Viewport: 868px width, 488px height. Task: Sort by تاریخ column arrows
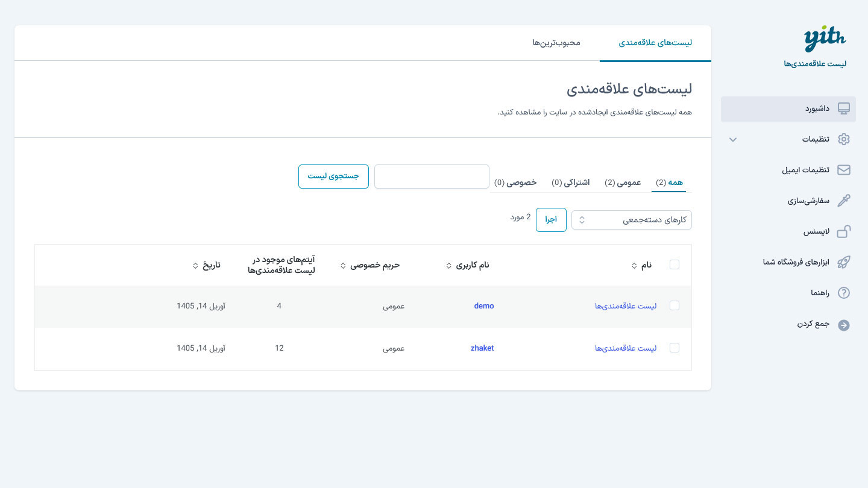pos(195,266)
